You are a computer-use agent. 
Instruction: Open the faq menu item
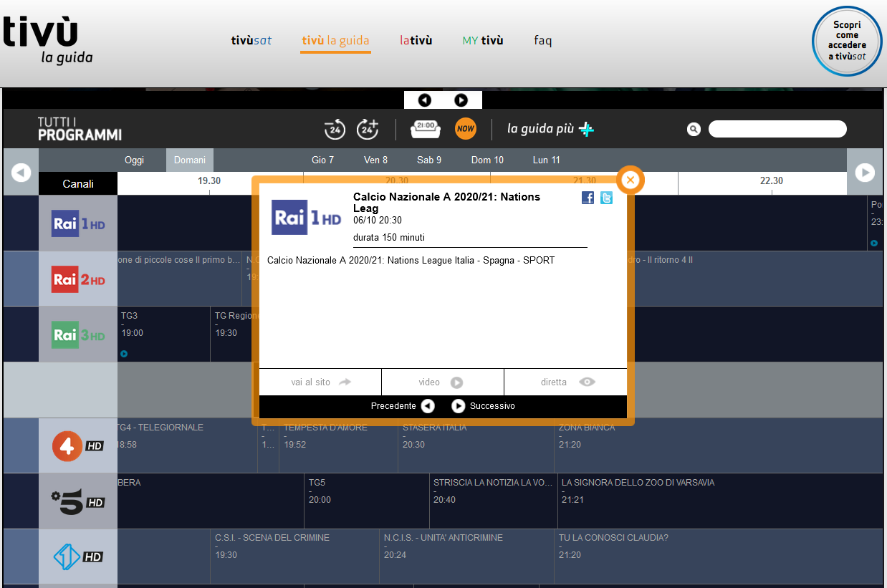543,40
